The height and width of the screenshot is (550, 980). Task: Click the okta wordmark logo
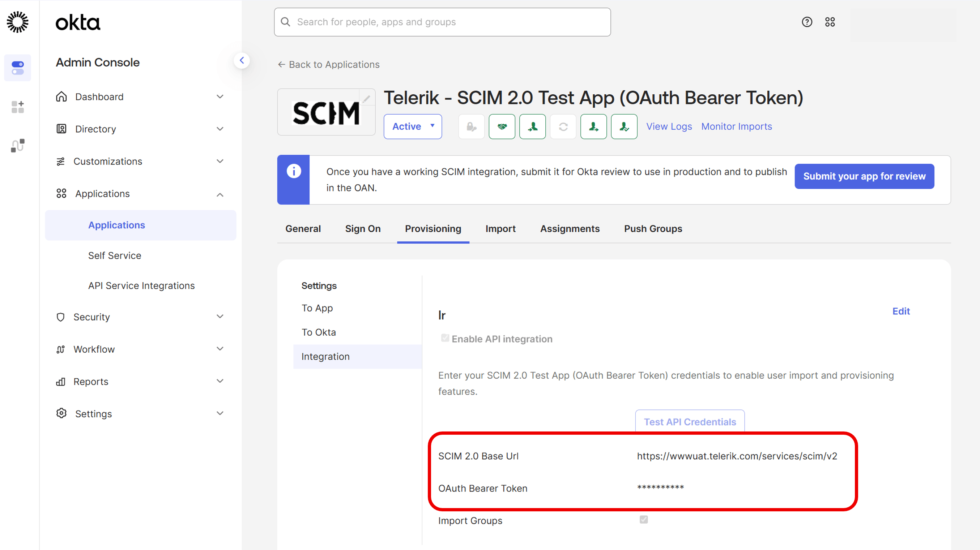coord(78,22)
